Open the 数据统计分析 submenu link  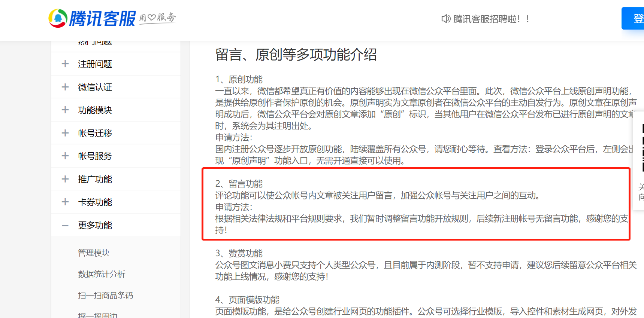(x=102, y=274)
